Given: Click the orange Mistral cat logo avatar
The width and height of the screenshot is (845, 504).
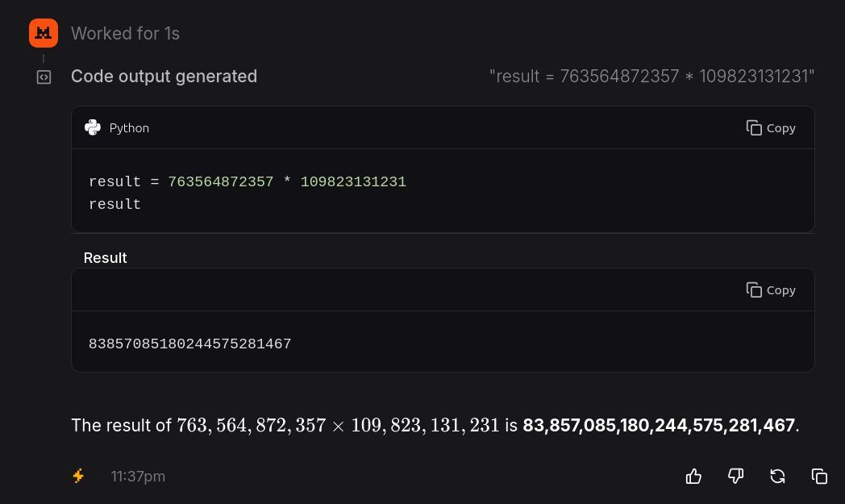Looking at the screenshot, I should [x=44, y=33].
